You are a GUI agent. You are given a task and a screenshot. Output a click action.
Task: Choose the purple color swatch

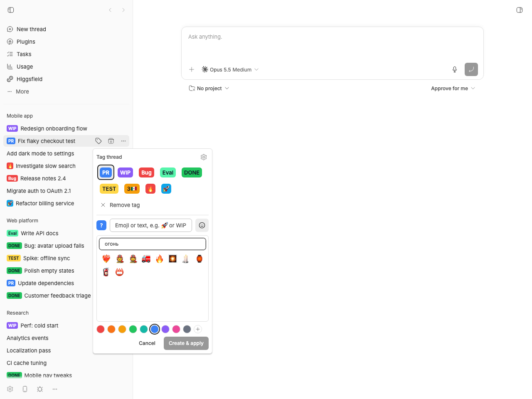coord(165,329)
